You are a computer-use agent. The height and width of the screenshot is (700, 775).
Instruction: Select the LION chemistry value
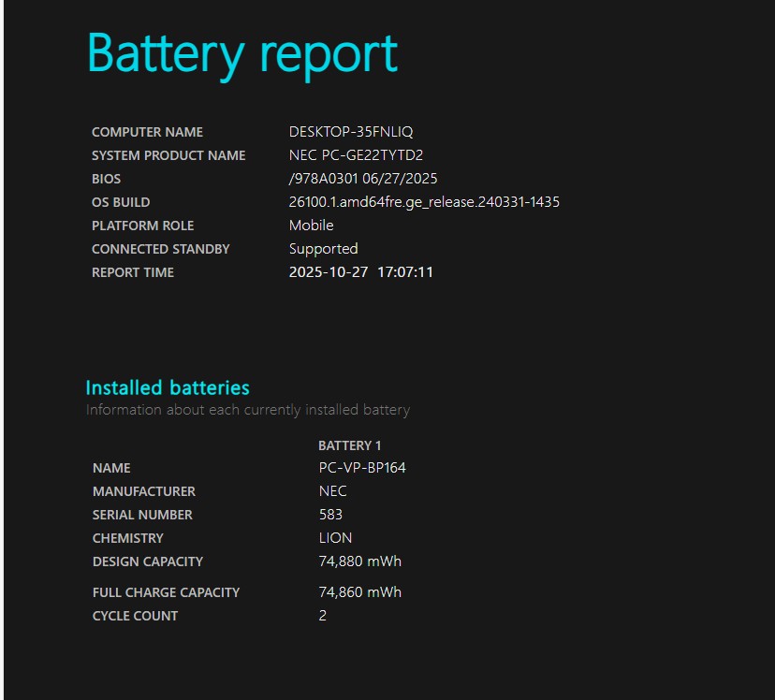pos(335,538)
